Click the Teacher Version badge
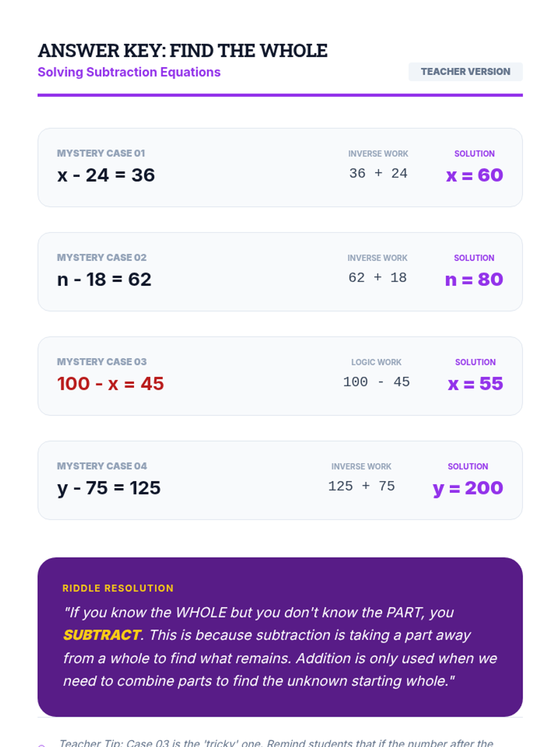The image size is (560, 747). click(465, 72)
